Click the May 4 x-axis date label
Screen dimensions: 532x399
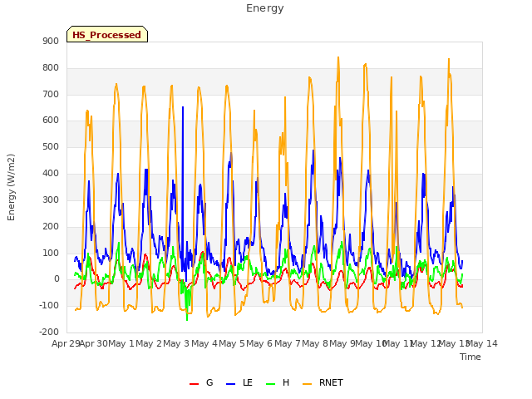point(204,343)
